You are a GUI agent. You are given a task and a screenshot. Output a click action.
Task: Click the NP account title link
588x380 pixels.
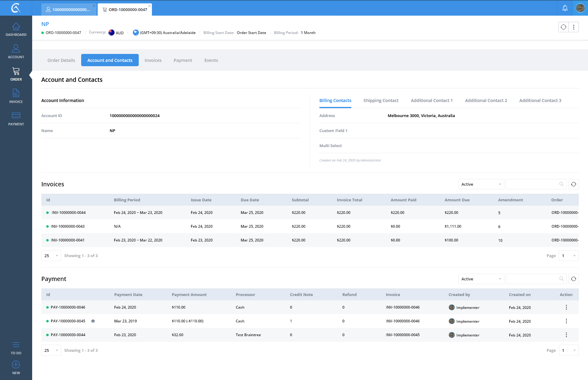(x=45, y=24)
